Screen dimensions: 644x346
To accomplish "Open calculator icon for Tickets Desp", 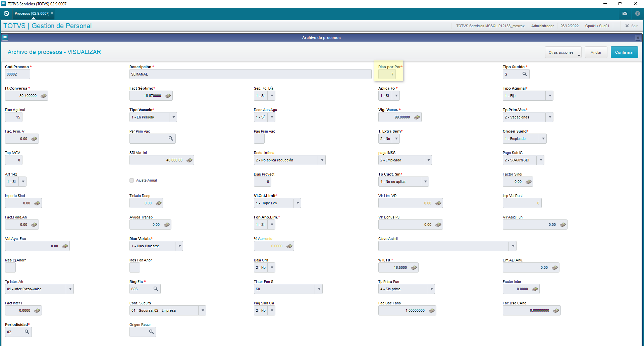I will 159,203.
